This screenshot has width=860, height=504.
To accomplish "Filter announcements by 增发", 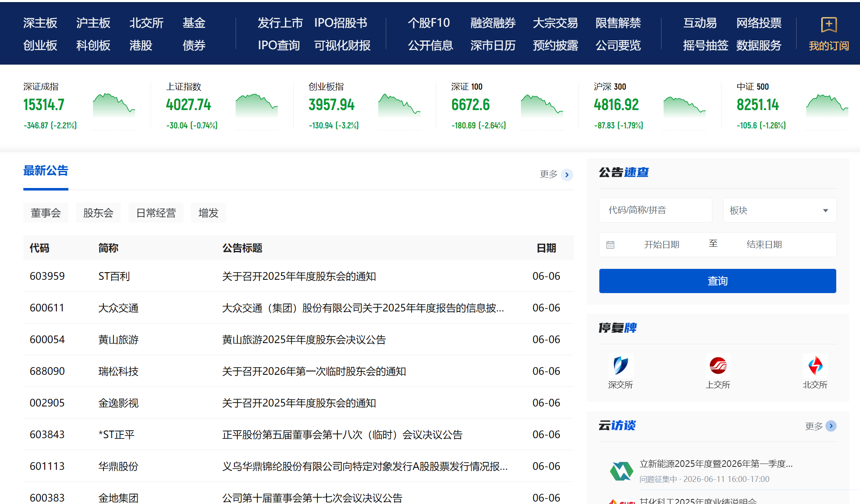I will click(209, 213).
